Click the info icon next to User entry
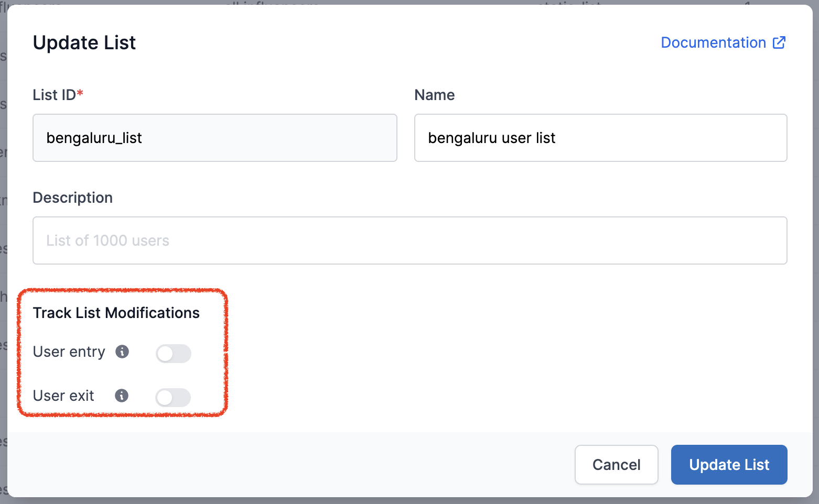819x504 pixels. tap(122, 352)
